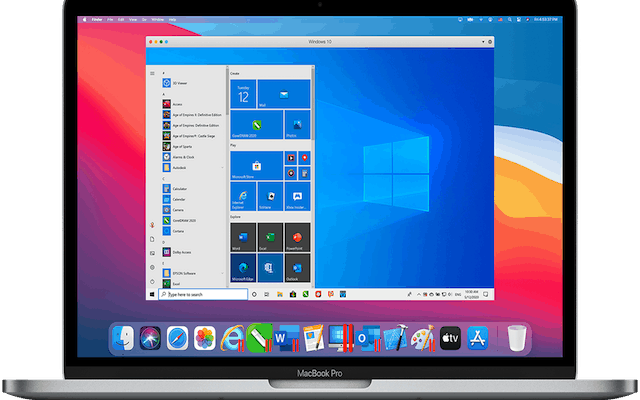This screenshot has height=400, width=640.
Task: Open Trash in the Dock
Action: 517,338
